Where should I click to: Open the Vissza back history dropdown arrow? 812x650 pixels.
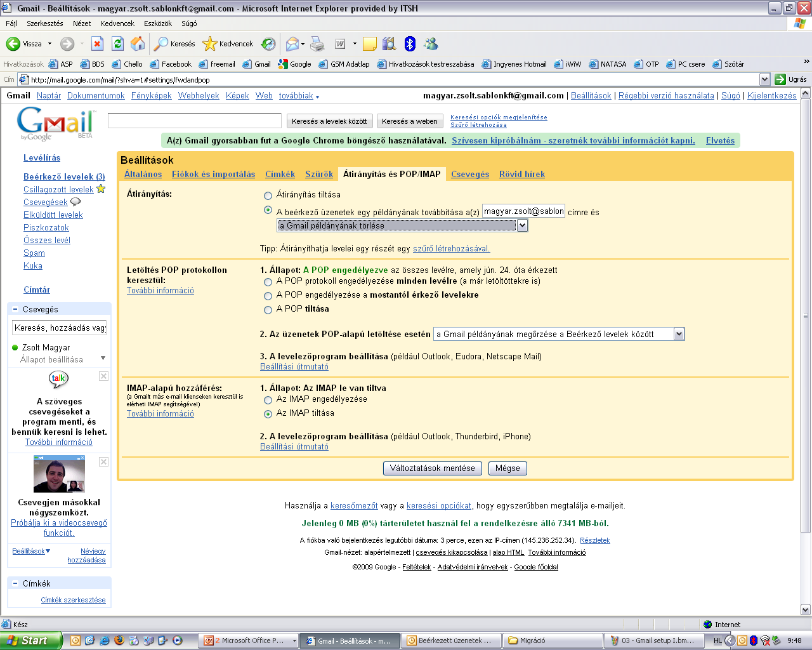(x=49, y=44)
